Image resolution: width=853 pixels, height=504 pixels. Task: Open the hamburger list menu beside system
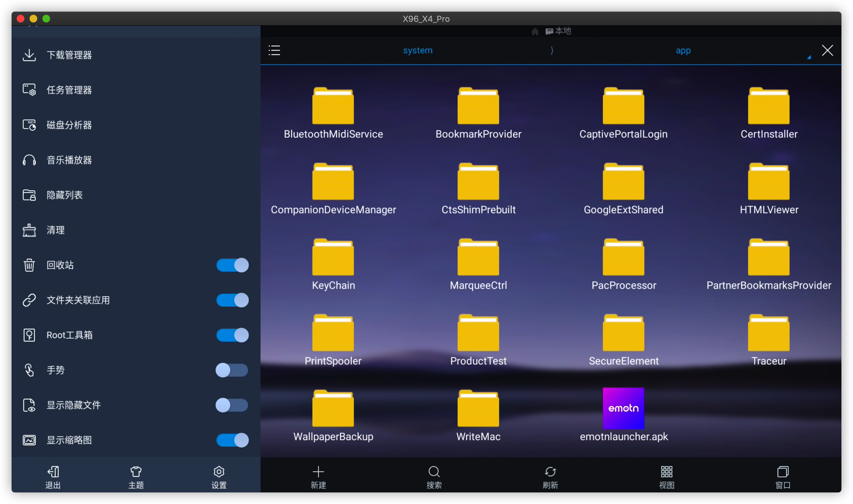point(274,51)
